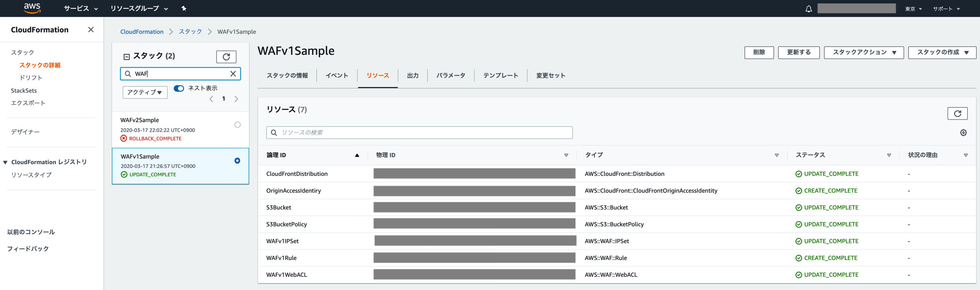Refresh the stack list with reload icon
The height and width of the screenshot is (290, 980).
point(226,57)
